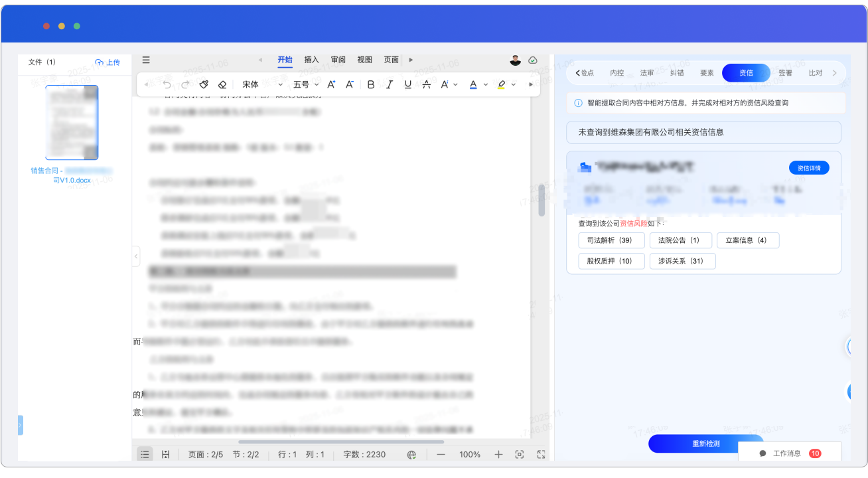Expand the highlight color dropdown arrow
Screen dimensions: 868x478
514,84
